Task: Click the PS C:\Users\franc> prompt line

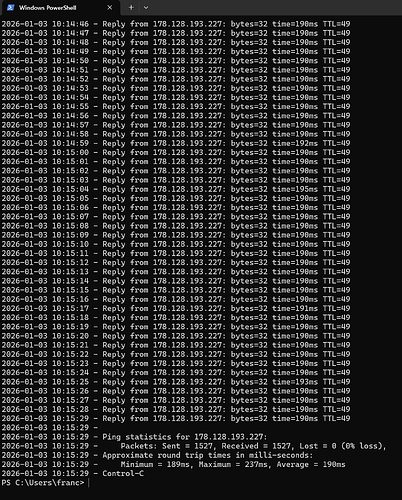Action: point(43,483)
